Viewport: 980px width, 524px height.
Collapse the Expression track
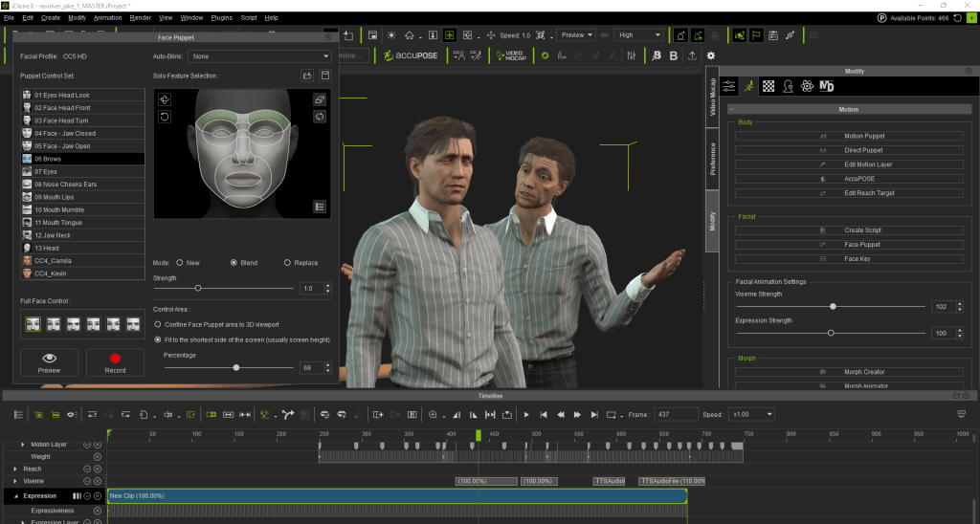point(15,496)
